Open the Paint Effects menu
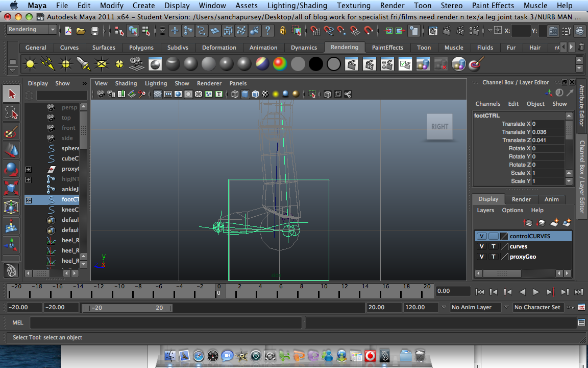 click(x=493, y=6)
